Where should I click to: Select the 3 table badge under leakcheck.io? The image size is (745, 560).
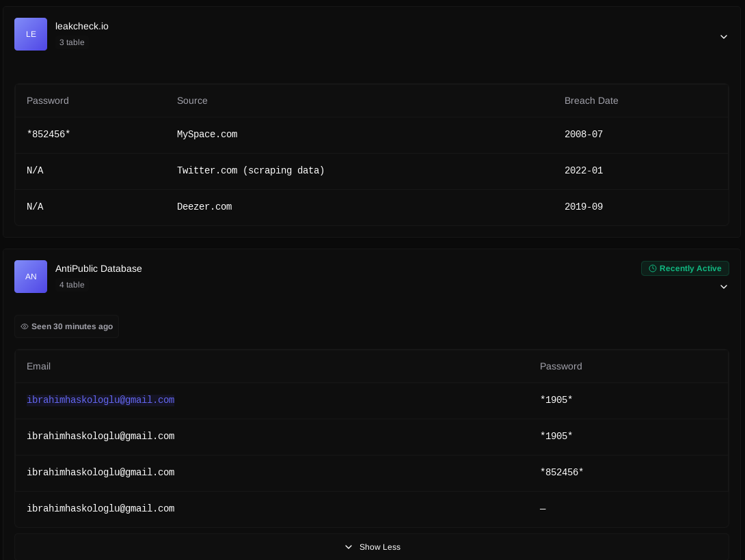(x=72, y=42)
